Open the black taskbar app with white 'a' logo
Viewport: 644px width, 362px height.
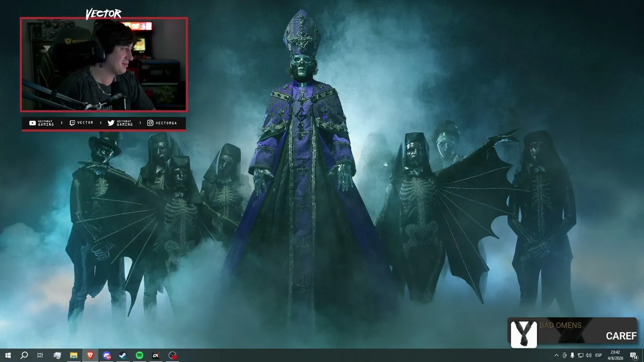pyautogui.click(x=156, y=355)
